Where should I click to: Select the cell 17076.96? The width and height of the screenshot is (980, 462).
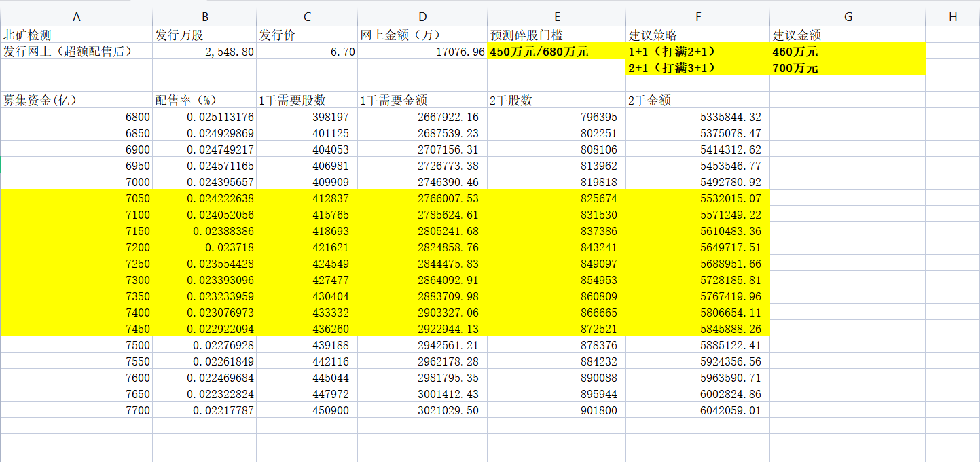pos(422,51)
